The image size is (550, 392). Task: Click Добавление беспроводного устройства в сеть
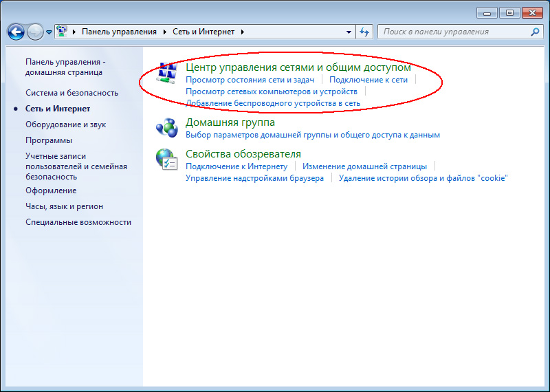[273, 103]
